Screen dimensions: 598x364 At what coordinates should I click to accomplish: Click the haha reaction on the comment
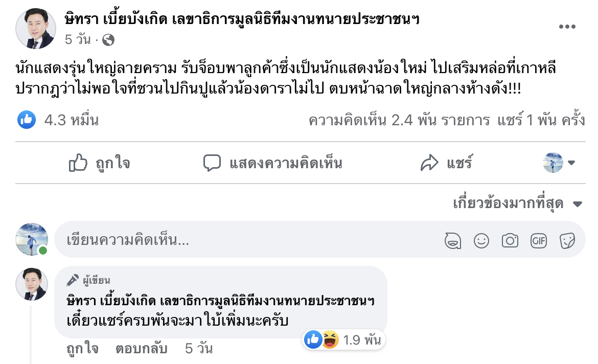coord(330,339)
